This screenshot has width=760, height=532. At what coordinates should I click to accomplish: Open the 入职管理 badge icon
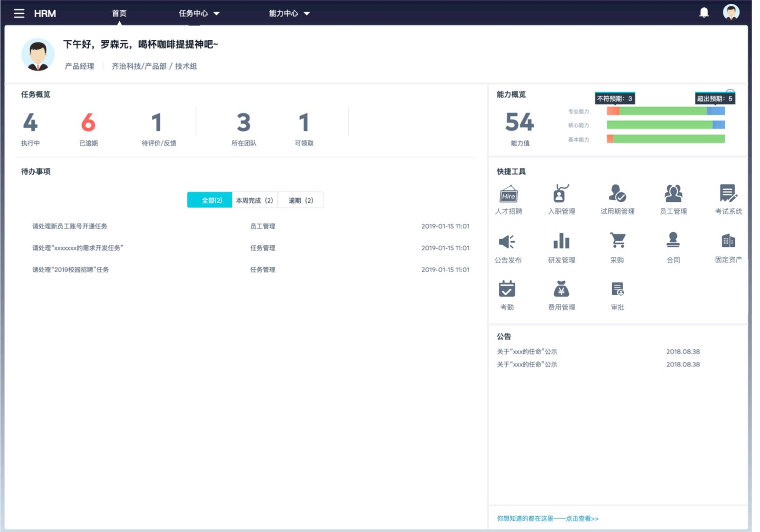coord(561,194)
